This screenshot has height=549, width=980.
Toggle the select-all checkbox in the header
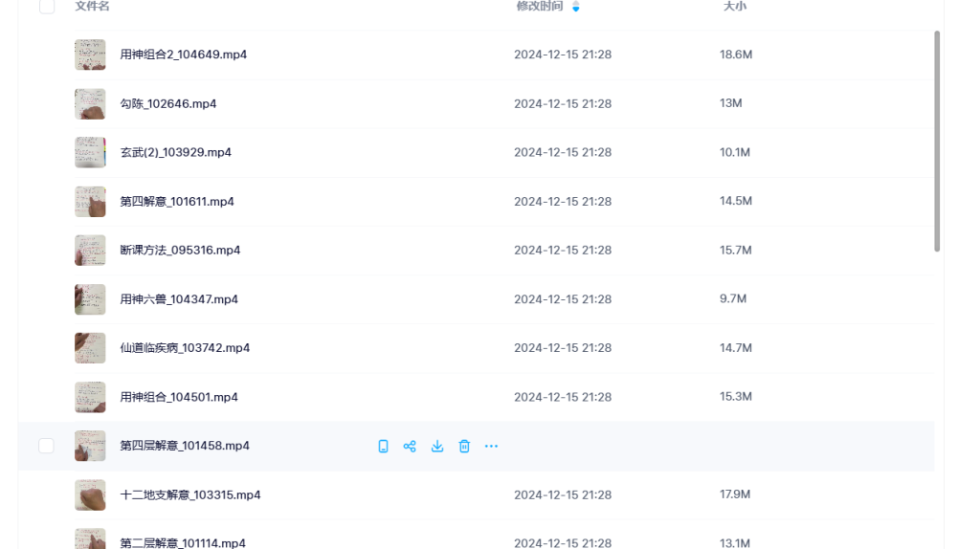tap(47, 7)
